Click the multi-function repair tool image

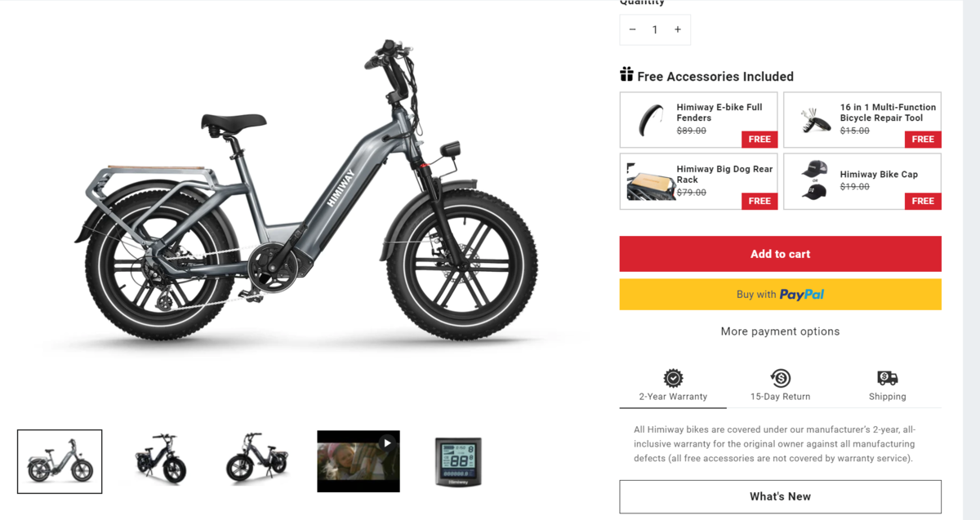point(814,120)
